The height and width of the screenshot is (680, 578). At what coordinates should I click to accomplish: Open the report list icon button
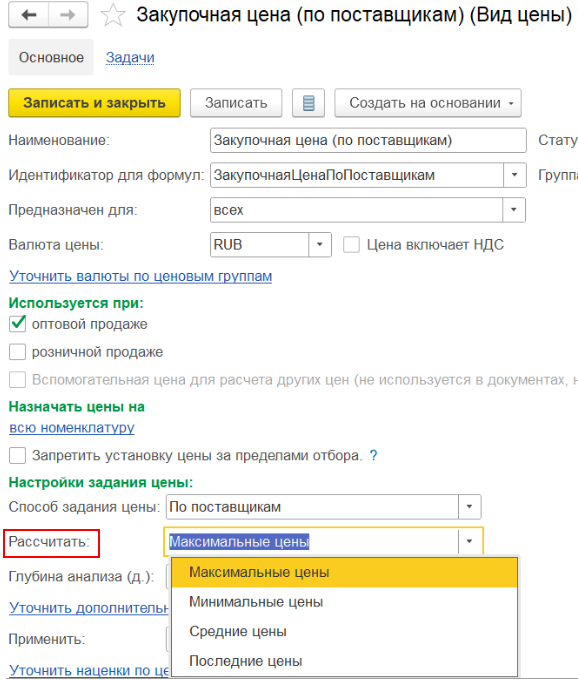pos(308,103)
